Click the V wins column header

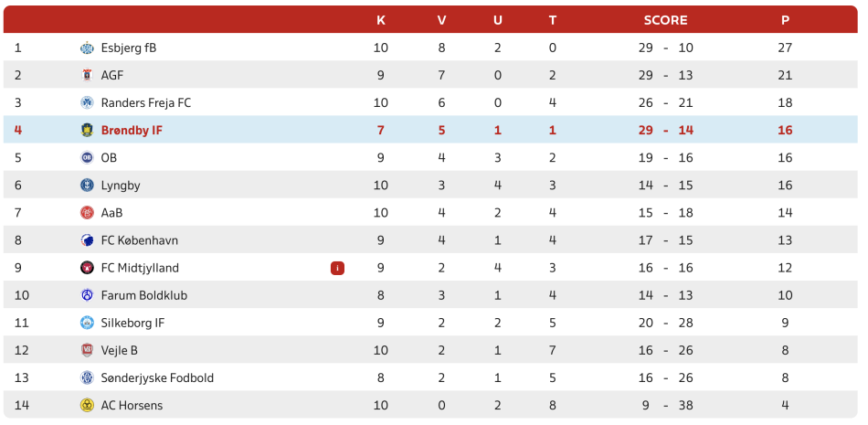[441, 20]
